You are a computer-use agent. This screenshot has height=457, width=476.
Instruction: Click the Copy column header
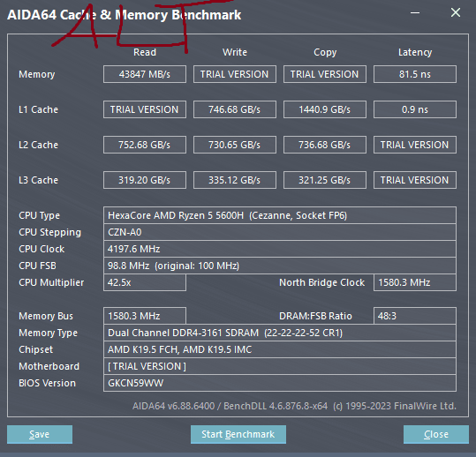(x=325, y=52)
